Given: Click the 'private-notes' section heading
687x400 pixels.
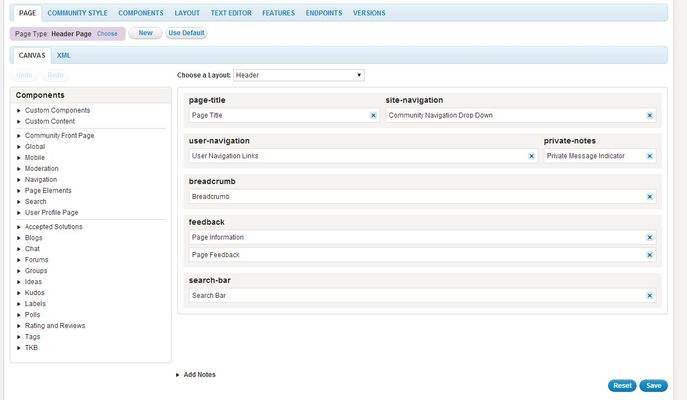Looking at the screenshot, I should click(x=570, y=141).
